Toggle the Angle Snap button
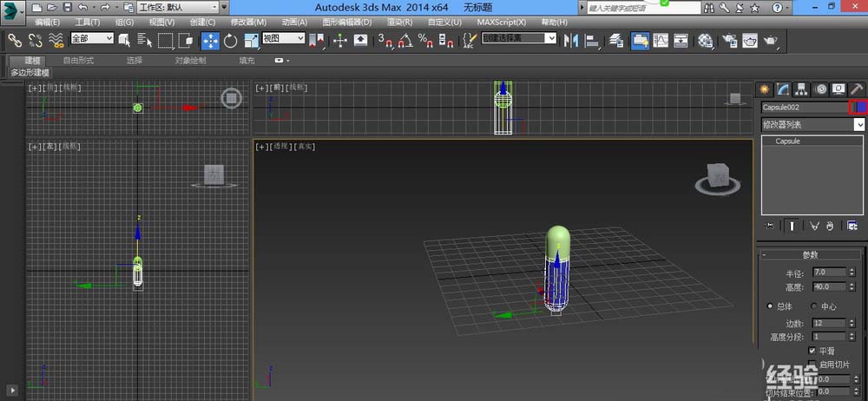The width and height of the screenshot is (868, 401). click(x=405, y=41)
